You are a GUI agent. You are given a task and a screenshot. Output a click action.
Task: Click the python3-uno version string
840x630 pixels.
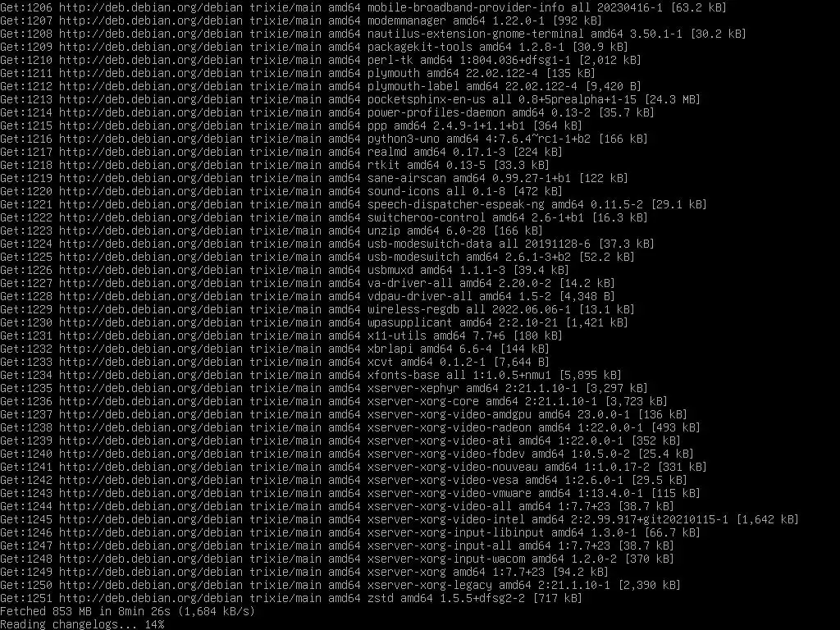(x=538, y=139)
